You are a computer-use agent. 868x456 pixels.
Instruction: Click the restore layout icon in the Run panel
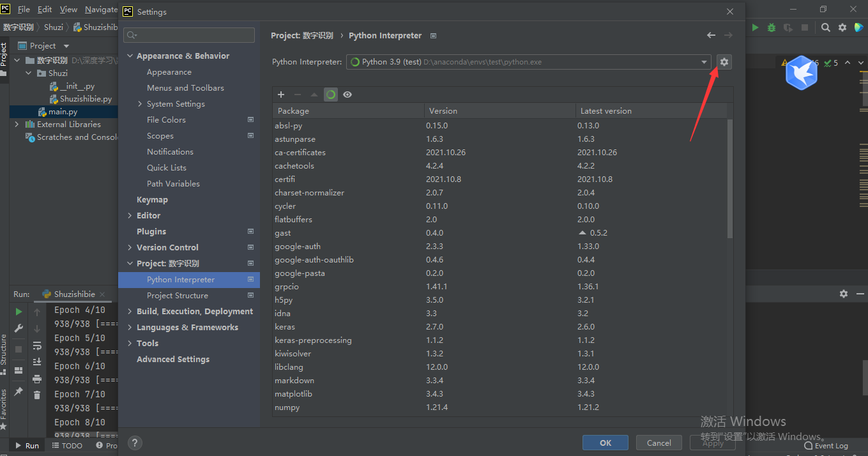click(19, 370)
